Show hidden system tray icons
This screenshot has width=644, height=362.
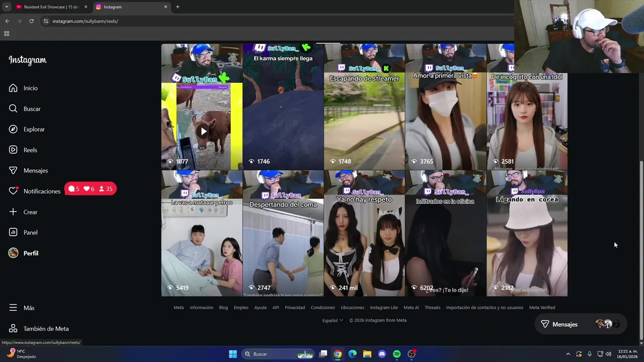tap(568, 354)
